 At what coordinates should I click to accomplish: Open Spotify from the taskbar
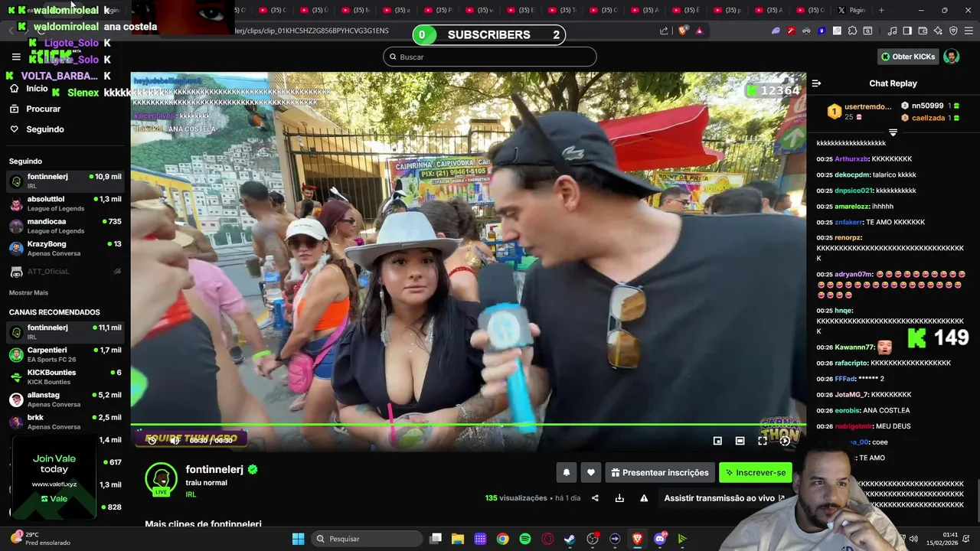click(525, 539)
